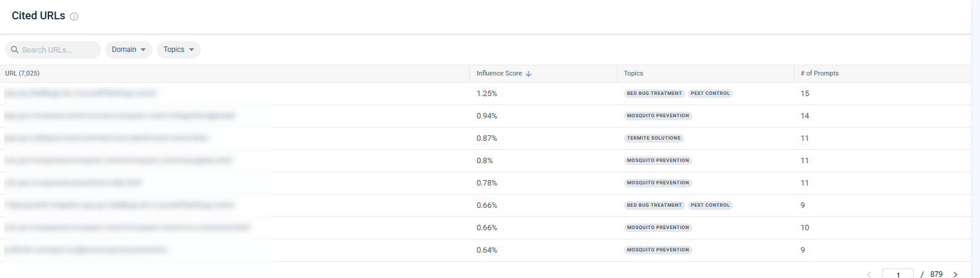Click the info icon beside Cited URLs

(74, 17)
